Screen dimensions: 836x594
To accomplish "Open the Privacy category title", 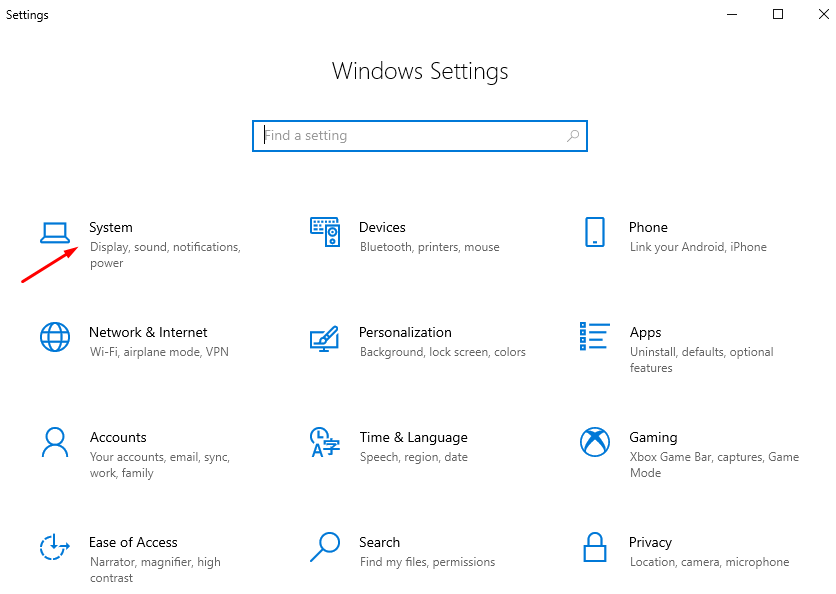I will 650,543.
